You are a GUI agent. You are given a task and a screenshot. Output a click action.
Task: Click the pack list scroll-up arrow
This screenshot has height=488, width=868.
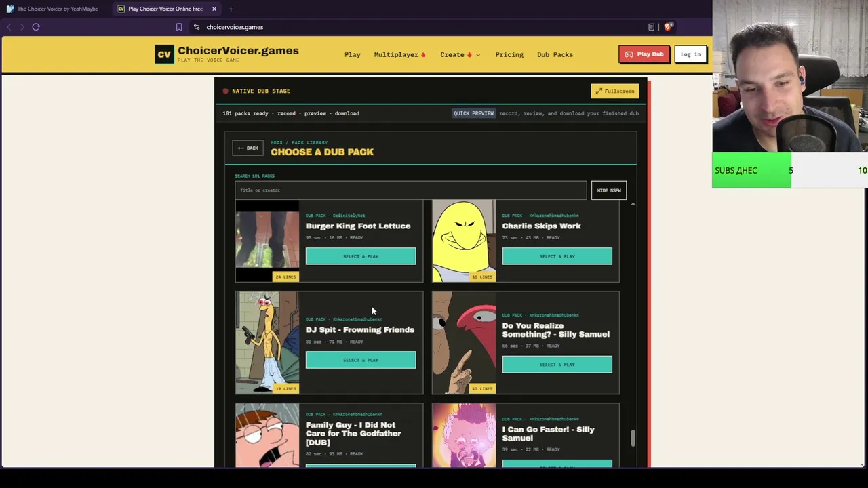(633, 204)
